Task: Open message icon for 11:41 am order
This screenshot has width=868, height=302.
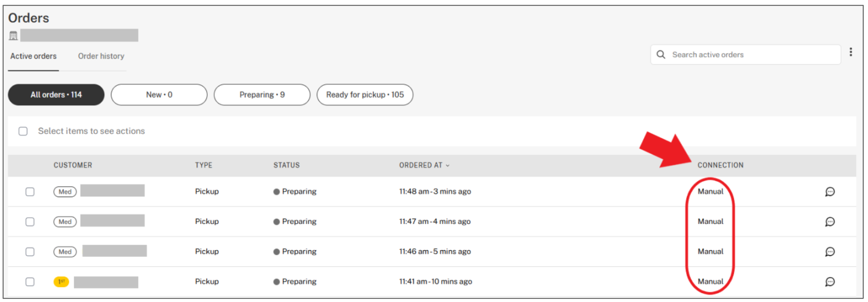Action: click(830, 282)
